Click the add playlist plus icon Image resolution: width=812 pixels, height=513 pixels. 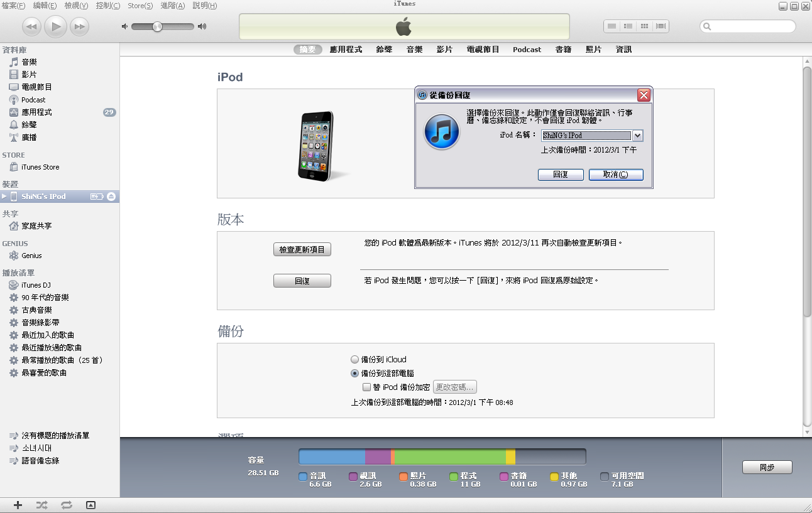(18, 505)
